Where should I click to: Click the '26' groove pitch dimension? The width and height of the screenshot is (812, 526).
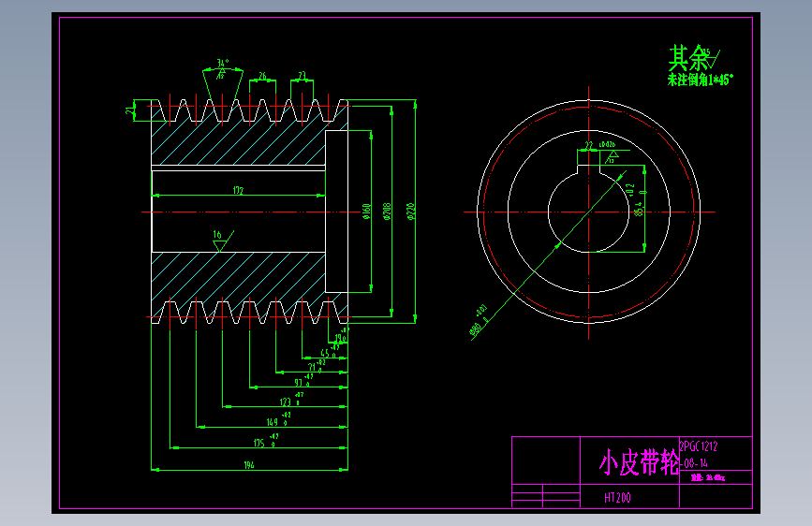point(262,76)
